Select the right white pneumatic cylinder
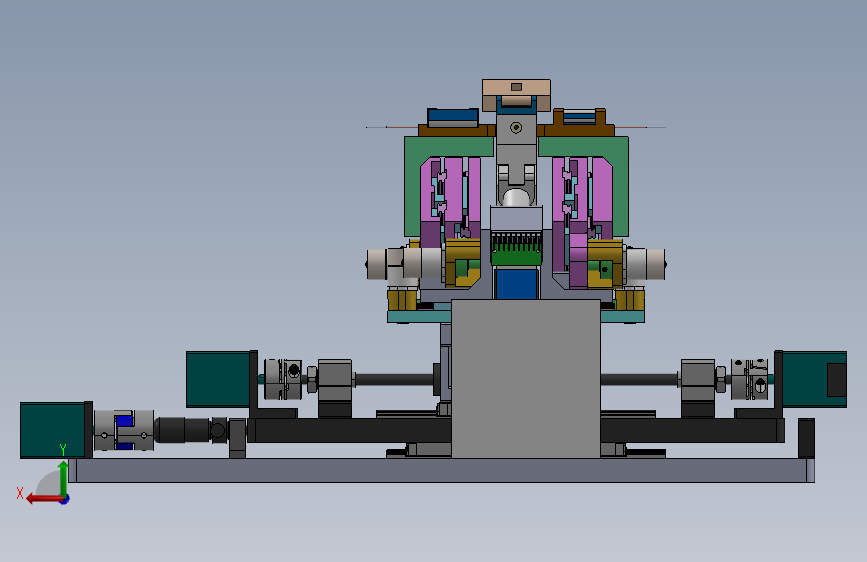 point(645,264)
